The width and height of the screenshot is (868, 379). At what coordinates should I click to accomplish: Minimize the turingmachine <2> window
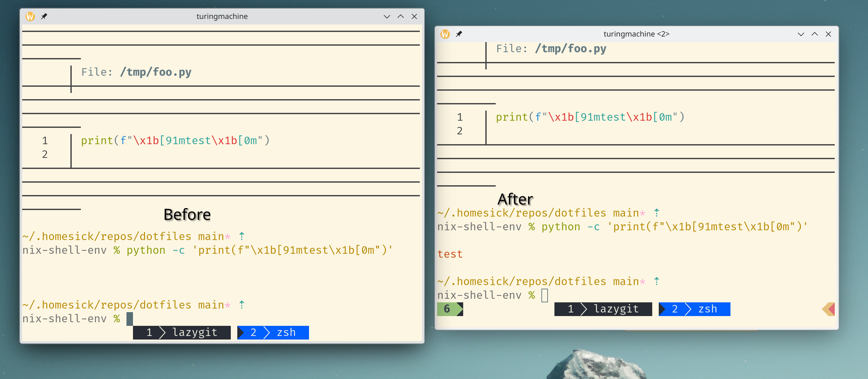click(801, 34)
